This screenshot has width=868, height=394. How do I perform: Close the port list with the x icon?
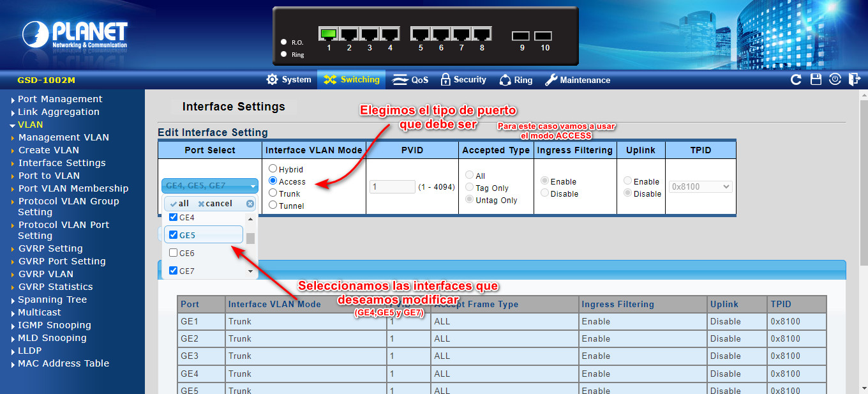click(250, 204)
